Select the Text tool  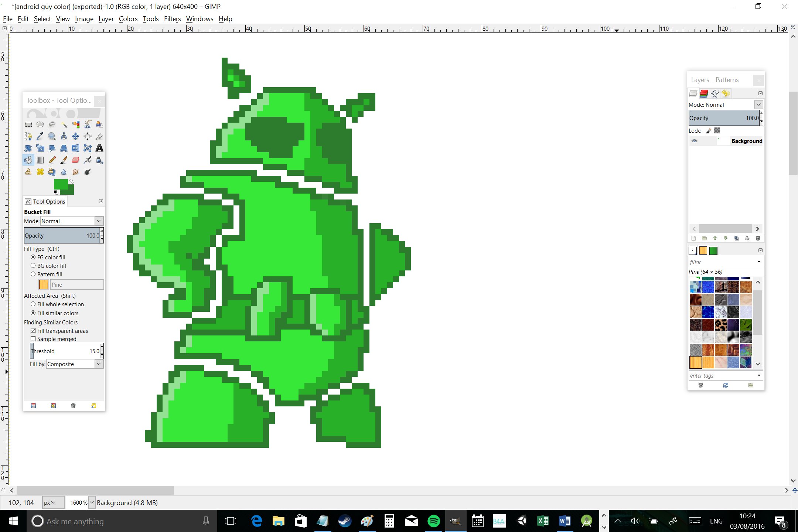99,148
